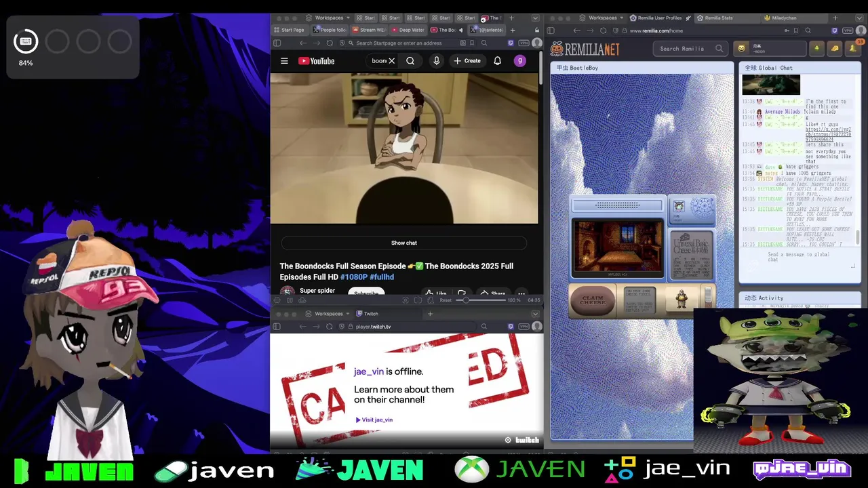Screen dimensions: 868x488
Task: Click the YouTube Create button
Action: [x=467, y=61]
